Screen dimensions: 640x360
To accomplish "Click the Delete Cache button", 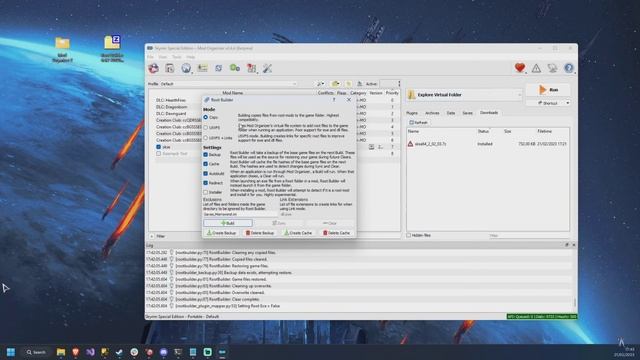I will click(x=337, y=233).
